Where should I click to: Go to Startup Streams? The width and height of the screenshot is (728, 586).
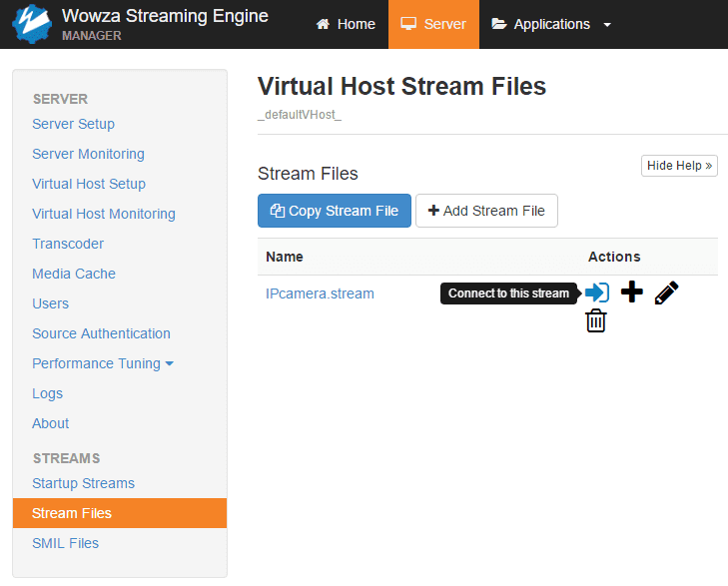coord(83,483)
